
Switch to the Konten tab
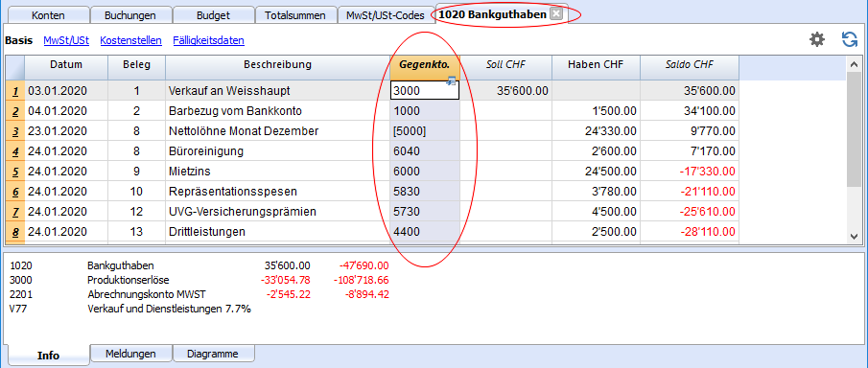point(48,15)
